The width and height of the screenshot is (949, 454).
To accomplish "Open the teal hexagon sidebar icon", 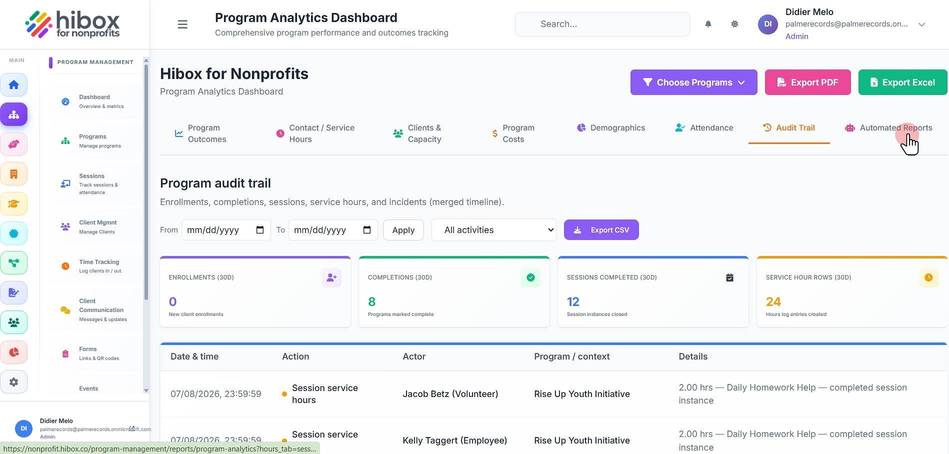I will point(14,233).
